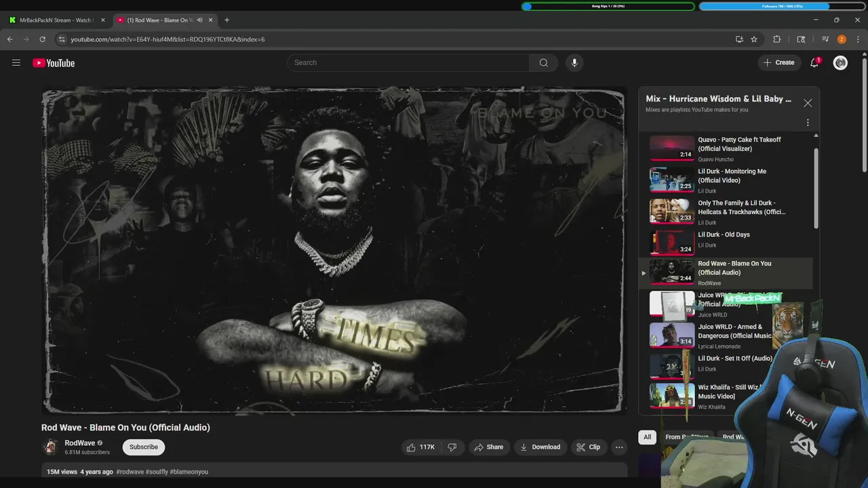Install app icon in address bar
868x488 pixels.
tap(739, 39)
